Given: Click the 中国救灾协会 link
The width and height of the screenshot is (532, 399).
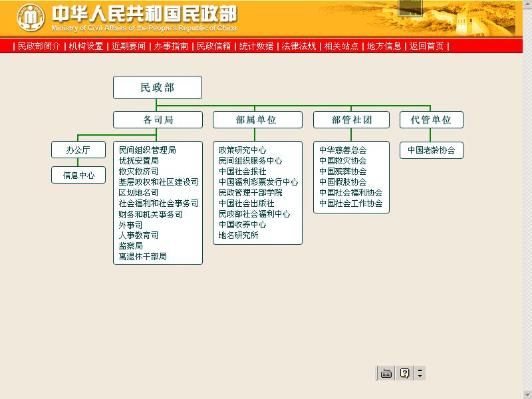Looking at the screenshot, I should [342, 160].
